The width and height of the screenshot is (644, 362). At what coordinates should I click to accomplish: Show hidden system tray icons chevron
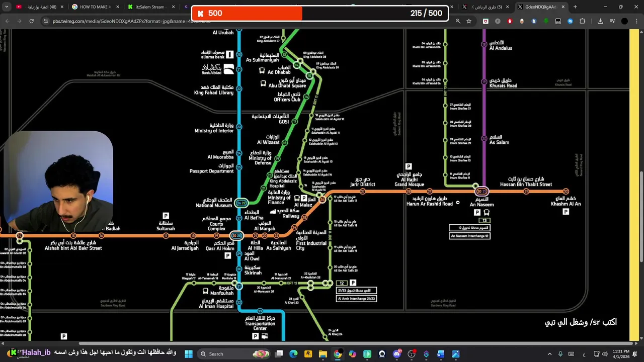point(549,354)
